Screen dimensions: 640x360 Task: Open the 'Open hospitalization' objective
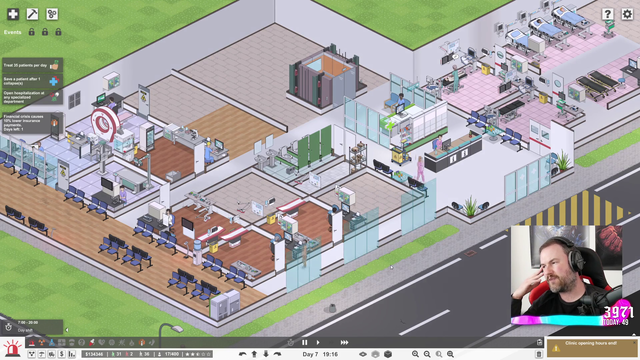click(x=32, y=97)
